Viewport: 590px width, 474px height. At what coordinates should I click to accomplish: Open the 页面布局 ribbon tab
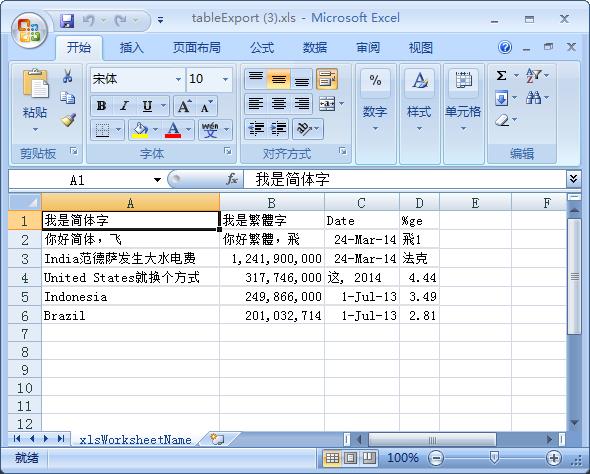[x=196, y=48]
